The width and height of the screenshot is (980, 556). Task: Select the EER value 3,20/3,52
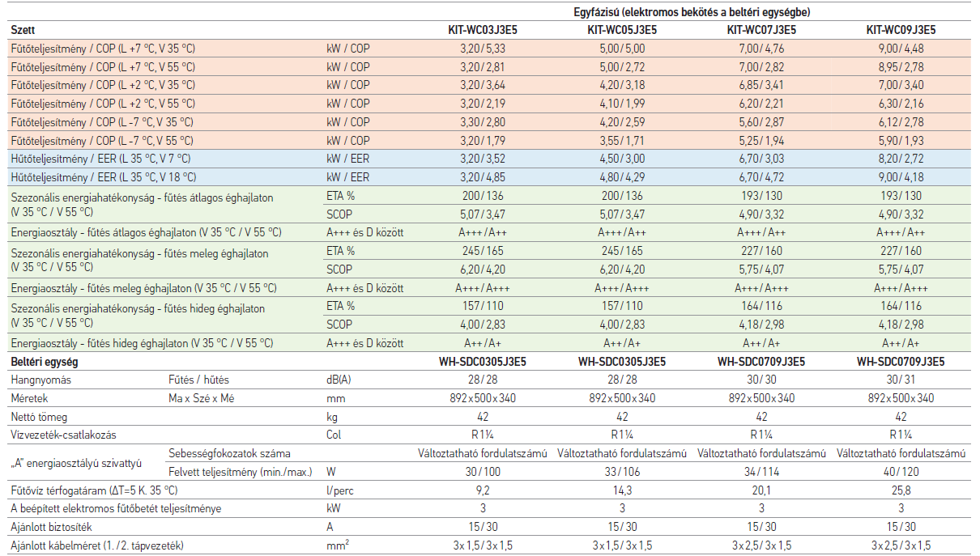click(x=483, y=159)
